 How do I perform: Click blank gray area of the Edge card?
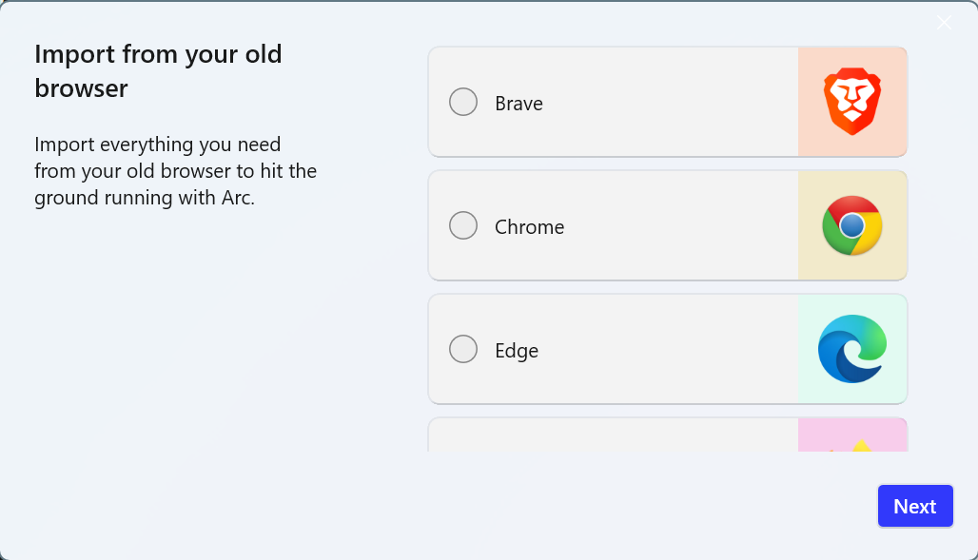point(666,349)
